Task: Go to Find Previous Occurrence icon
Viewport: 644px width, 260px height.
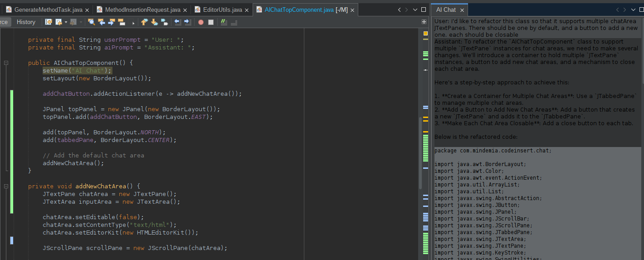Action: (x=102, y=22)
